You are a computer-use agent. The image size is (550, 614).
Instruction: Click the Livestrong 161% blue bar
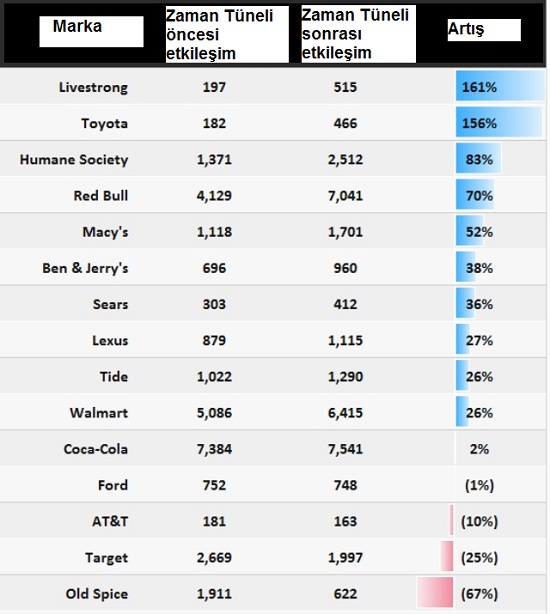(500, 86)
